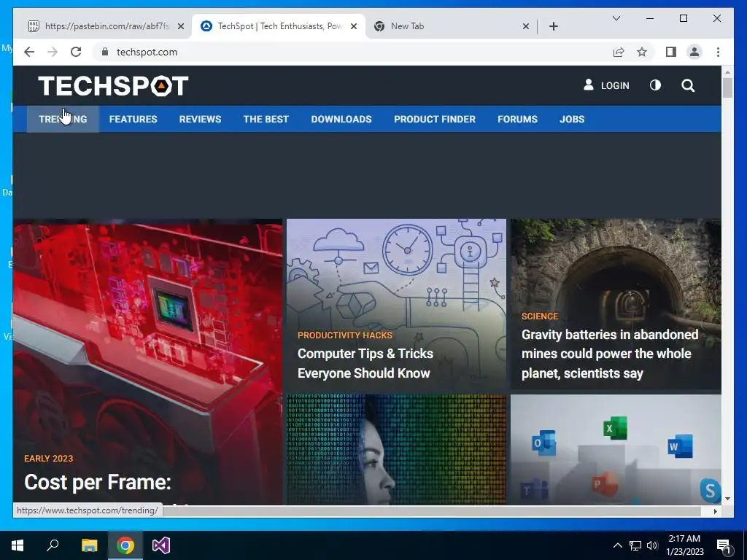Open a new tab with plus button
The image size is (747, 560).
[553, 26]
